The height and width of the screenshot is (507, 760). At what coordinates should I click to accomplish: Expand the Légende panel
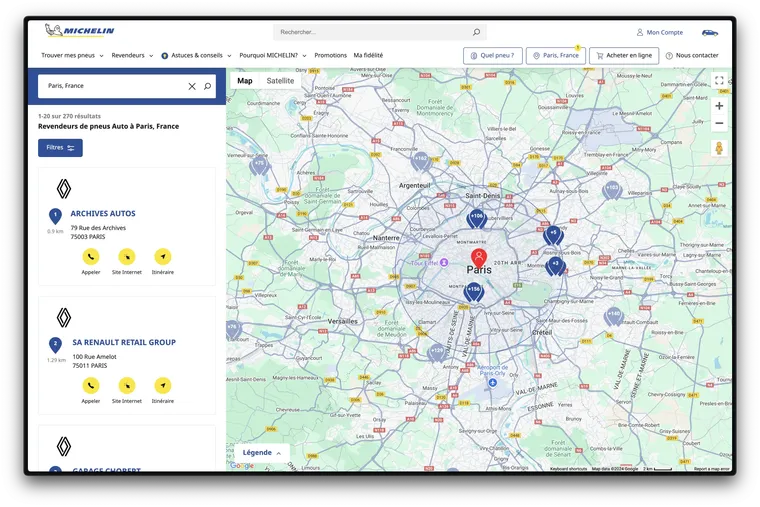(262, 453)
